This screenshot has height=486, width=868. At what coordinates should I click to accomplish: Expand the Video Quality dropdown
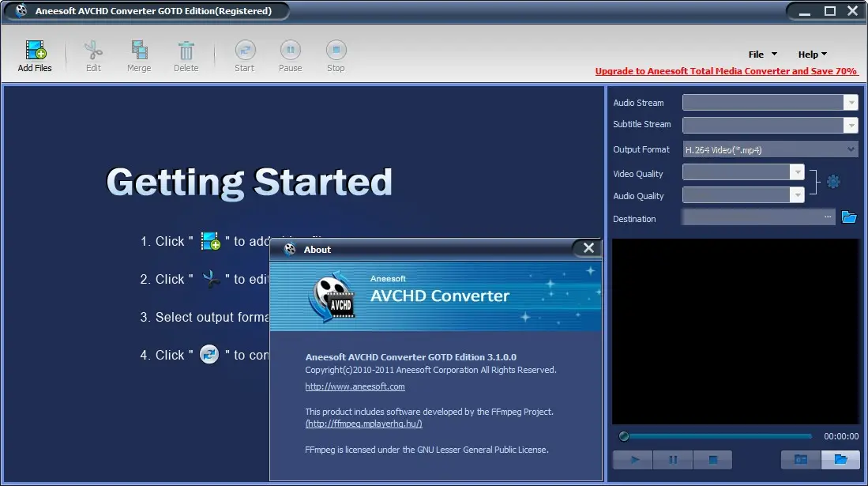(x=797, y=172)
